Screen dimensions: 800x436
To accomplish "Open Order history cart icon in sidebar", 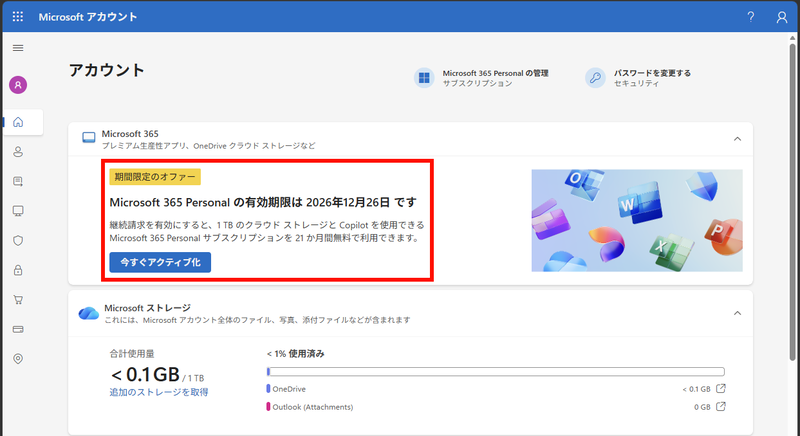I will pos(18,300).
